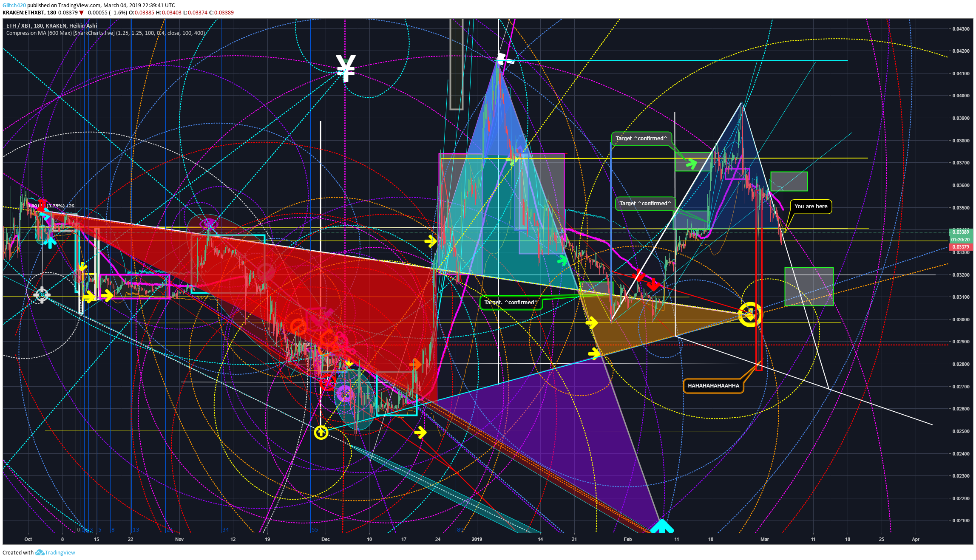Image resolution: width=976 pixels, height=560 pixels.
Task: Click the big cyan up-arrow marker
Action: click(x=662, y=526)
